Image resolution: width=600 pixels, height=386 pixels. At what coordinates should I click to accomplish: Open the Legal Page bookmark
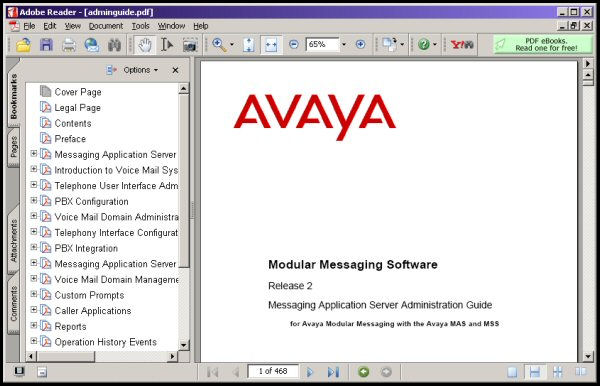tap(77, 107)
